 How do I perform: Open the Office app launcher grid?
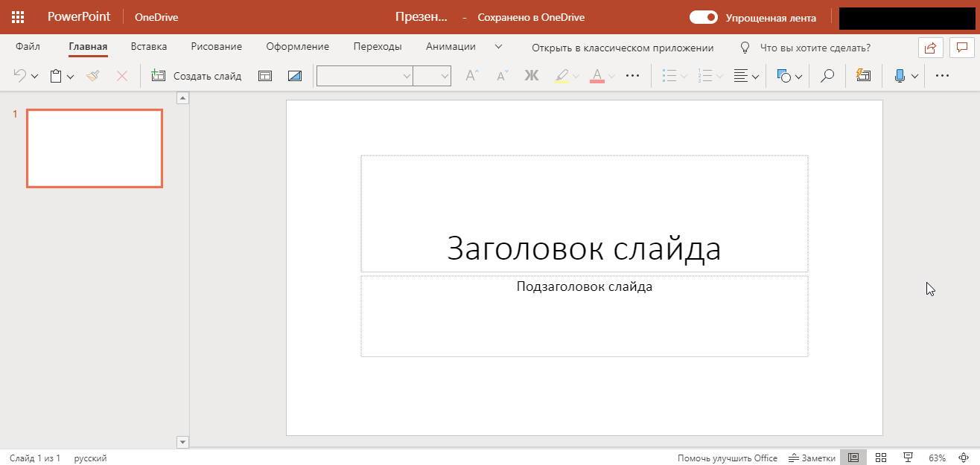tap(18, 17)
